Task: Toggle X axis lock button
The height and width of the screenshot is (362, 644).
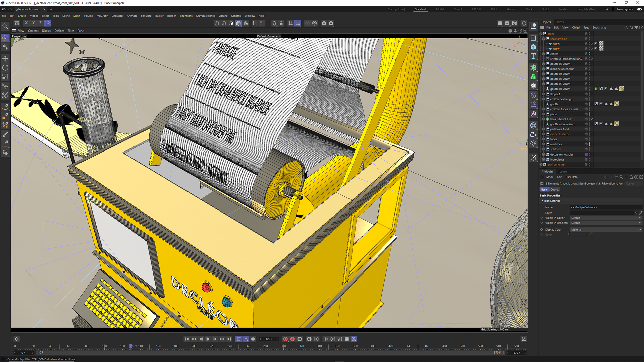Action: pyautogui.click(x=26, y=23)
